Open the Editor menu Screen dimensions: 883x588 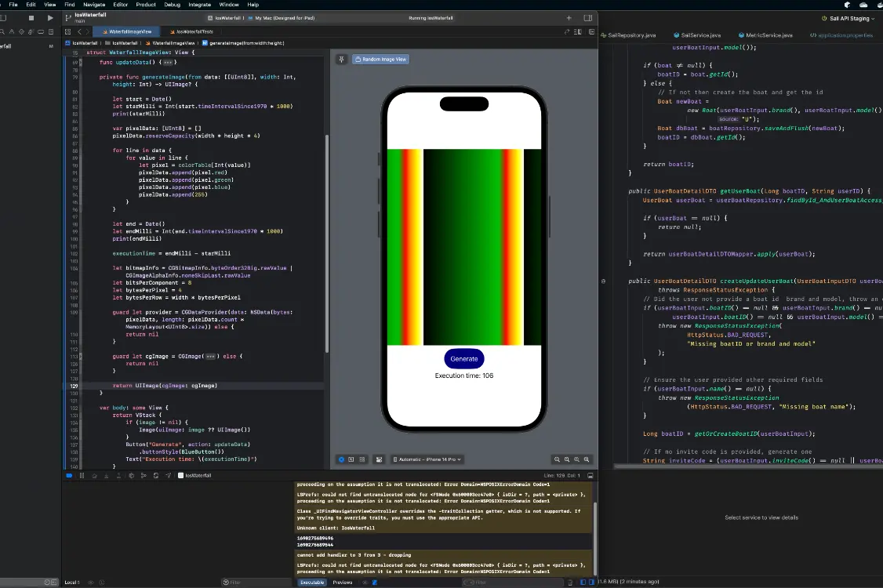click(x=121, y=5)
